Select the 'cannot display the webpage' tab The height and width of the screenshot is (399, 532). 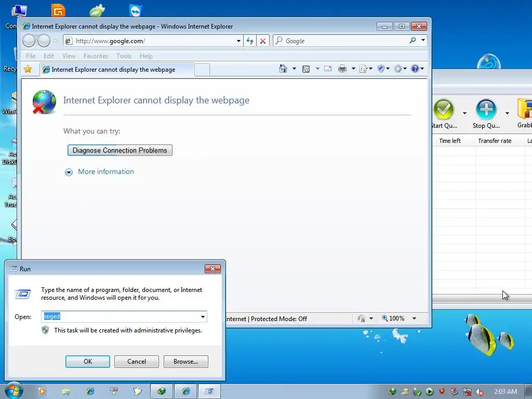click(x=117, y=70)
